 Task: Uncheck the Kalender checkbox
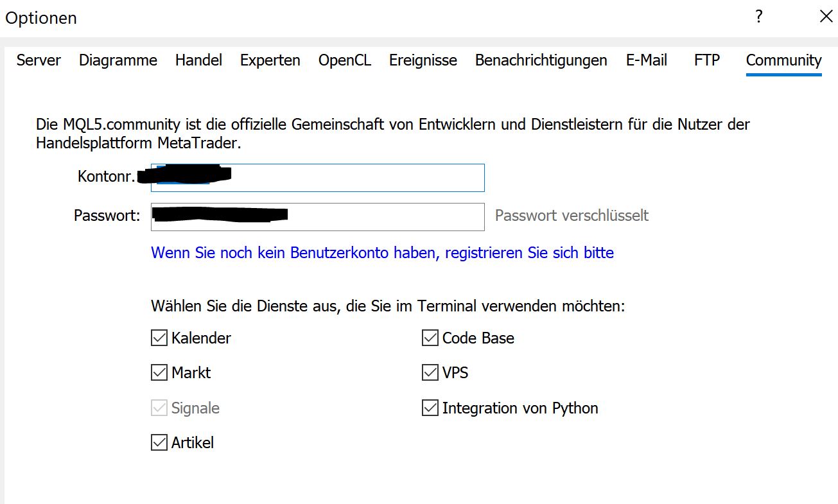click(159, 338)
